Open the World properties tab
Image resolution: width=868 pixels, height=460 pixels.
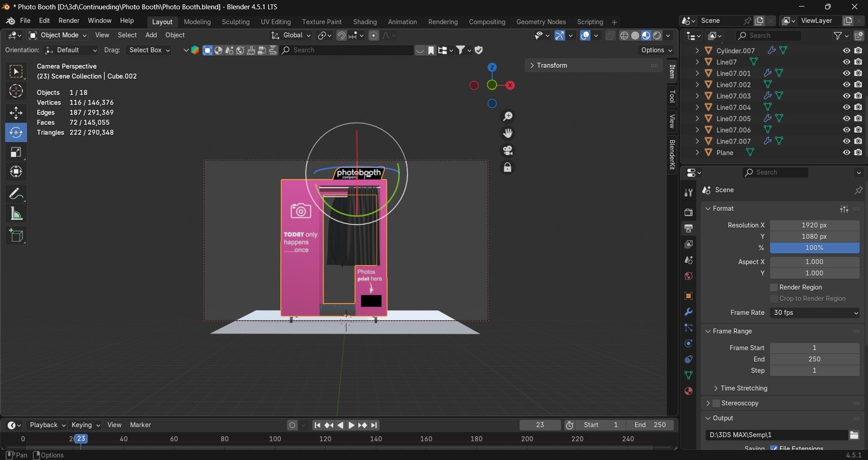coord(689,276)
